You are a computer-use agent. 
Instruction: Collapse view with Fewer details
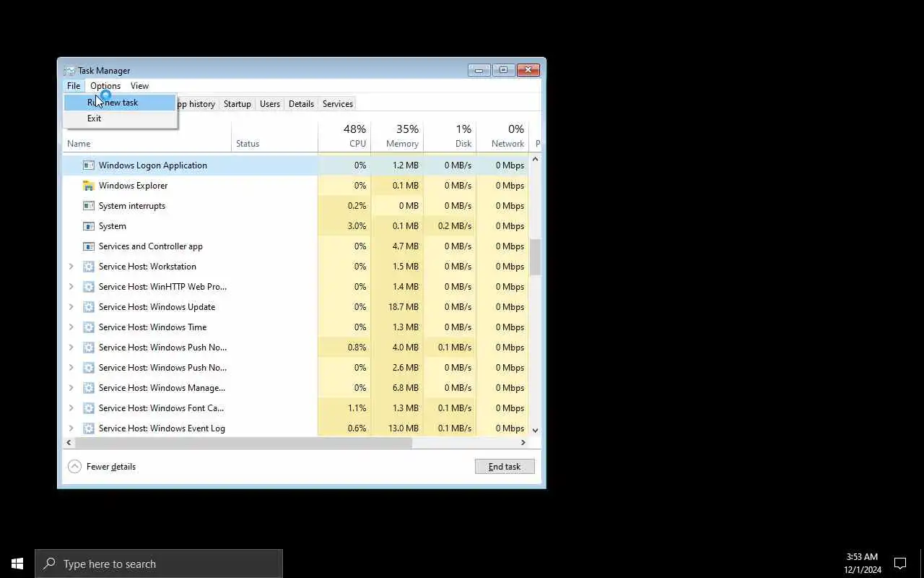102,467
